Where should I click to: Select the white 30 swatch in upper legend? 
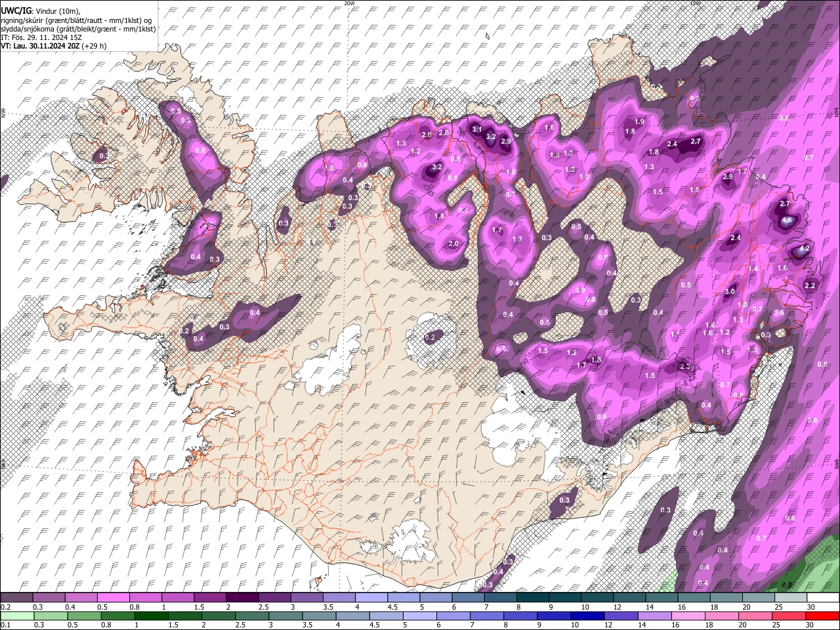point(823,598)
